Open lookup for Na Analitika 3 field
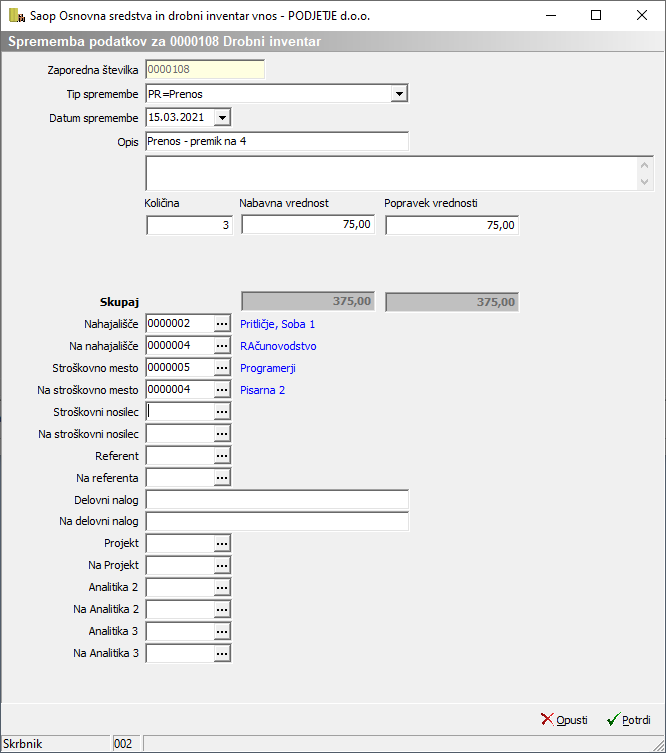Screen dimensions: 666x753 click(x=222, y=654)
